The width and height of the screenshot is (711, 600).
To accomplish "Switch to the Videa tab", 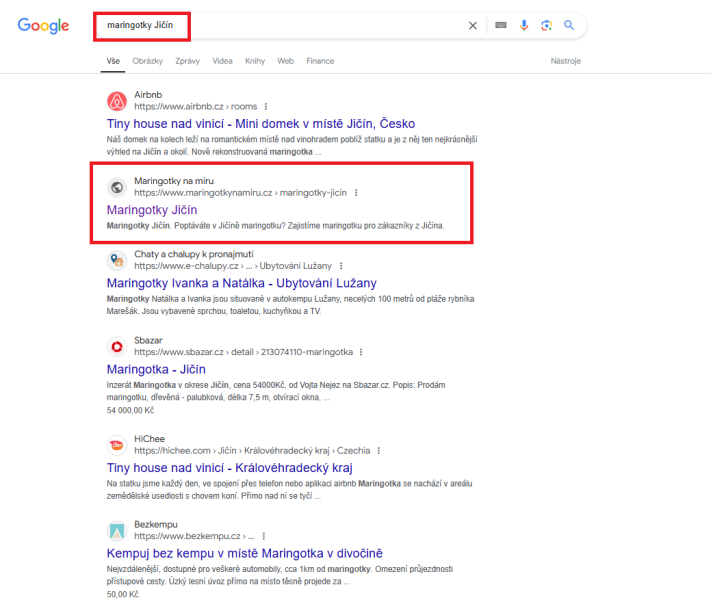I will click(x=222, y=61).
